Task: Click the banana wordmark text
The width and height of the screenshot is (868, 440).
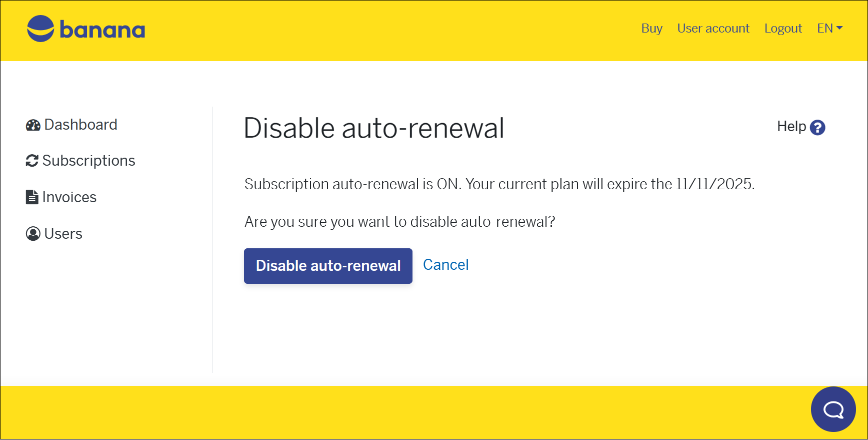Action: (x=102, y=30)
